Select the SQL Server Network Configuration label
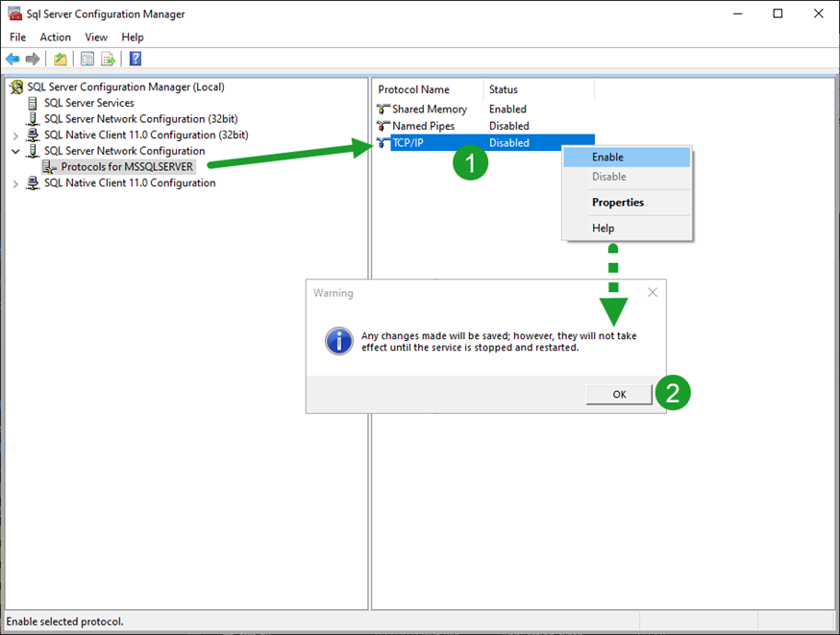The width and height of the screenshot is (840, 635). [x=124, y=151]
